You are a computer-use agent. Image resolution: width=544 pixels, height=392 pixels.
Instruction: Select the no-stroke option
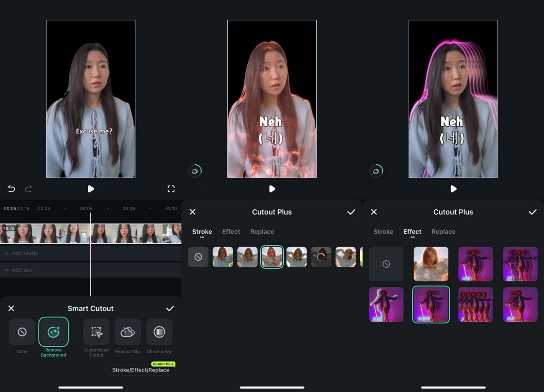pyautogui.click(x=198, y=257)
